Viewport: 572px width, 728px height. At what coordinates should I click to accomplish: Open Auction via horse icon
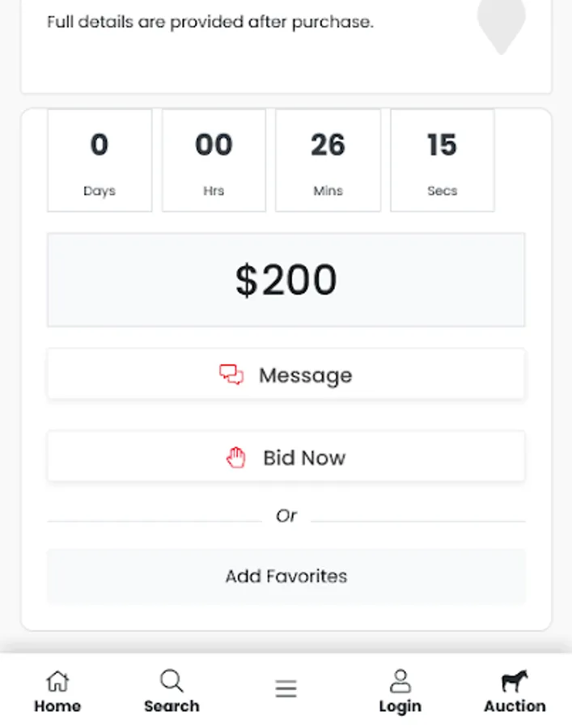(x=515, y=681)
